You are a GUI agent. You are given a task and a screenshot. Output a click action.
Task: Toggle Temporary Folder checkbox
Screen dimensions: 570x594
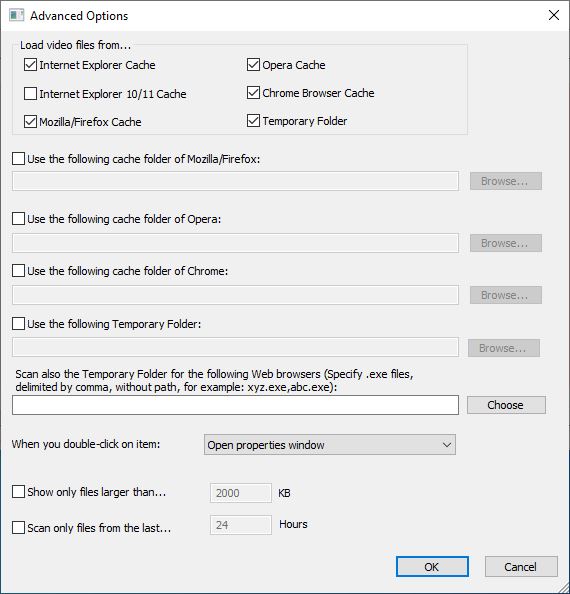click(x=253, y=121)
